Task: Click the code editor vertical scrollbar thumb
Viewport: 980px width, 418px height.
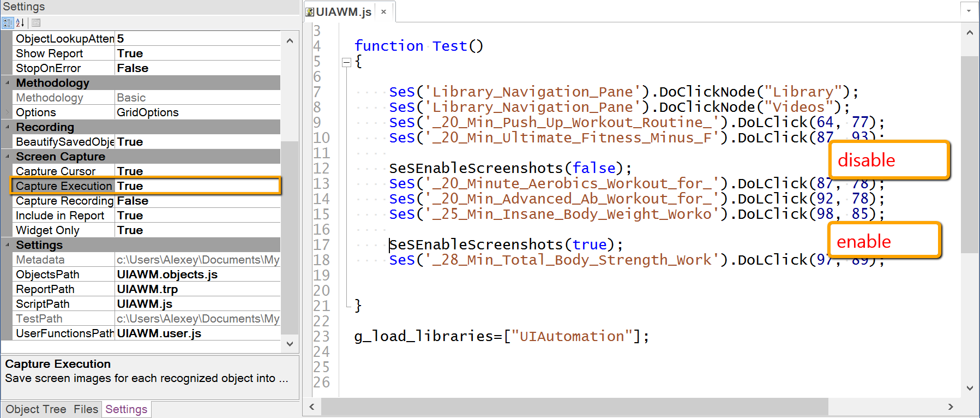Action: [969, 154]
